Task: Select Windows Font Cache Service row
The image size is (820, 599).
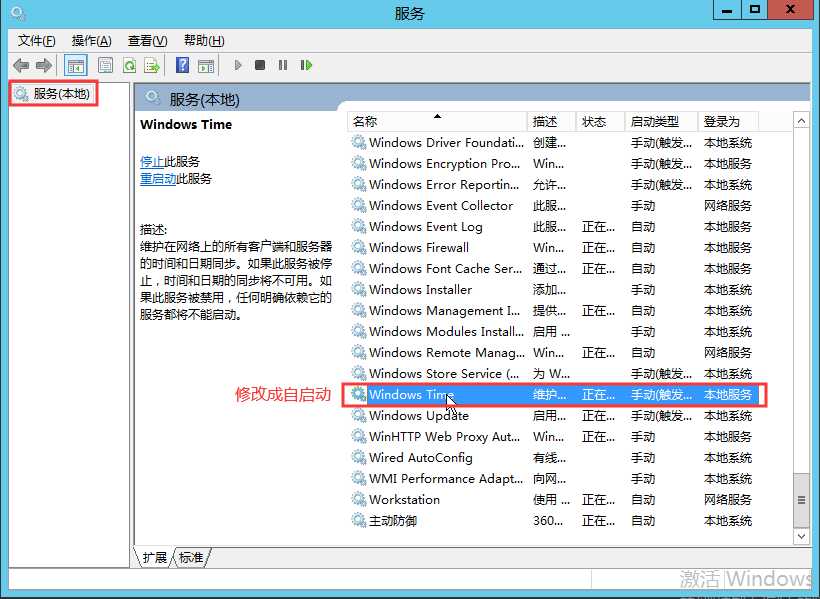Action: 552,268
